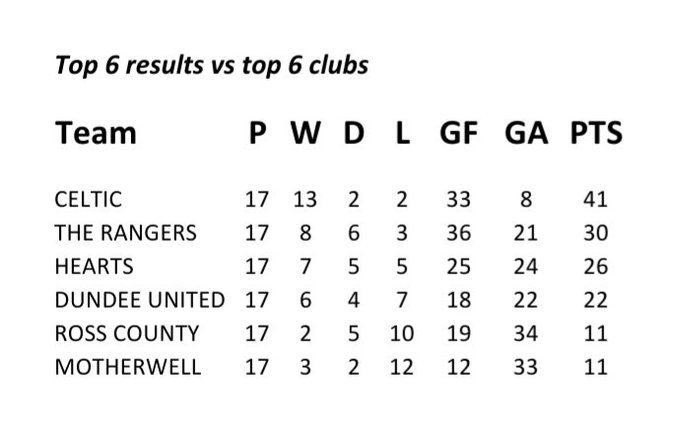
Task: Select Celtic's points total of 41
Action: click(595, 200)
